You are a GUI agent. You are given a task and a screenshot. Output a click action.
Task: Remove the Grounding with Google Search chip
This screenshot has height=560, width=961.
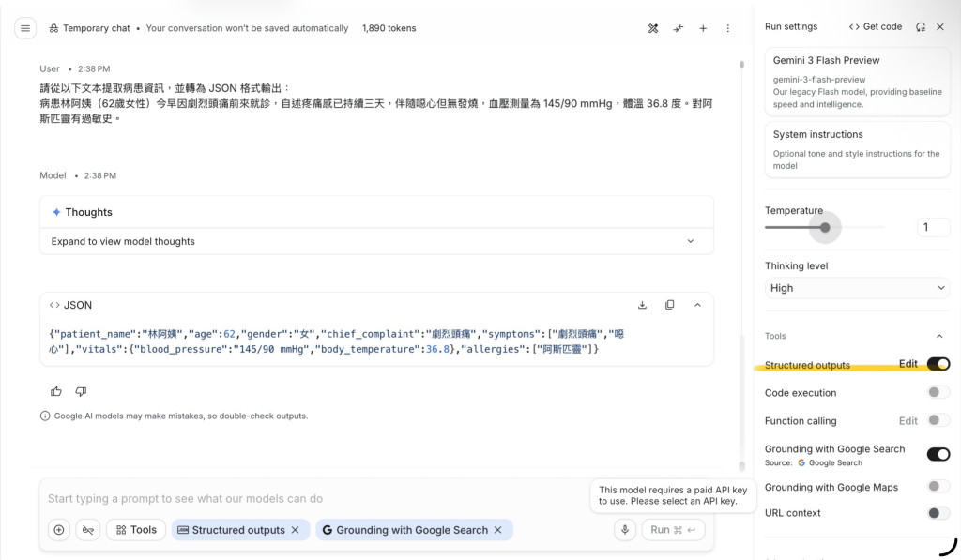pos(497,530)
